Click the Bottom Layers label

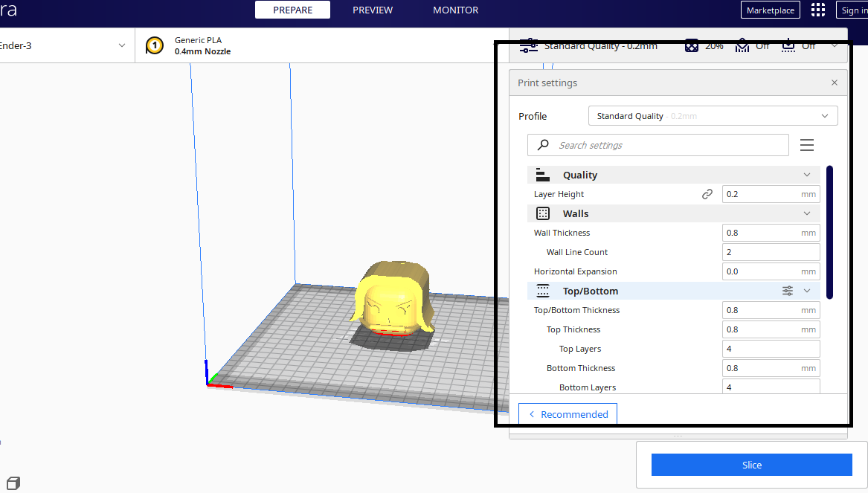pos(588,387)
